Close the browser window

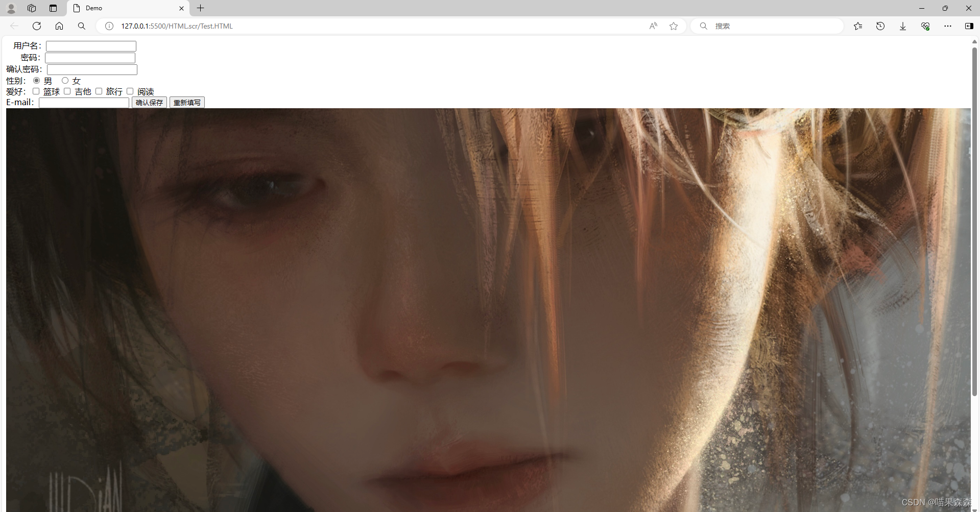968,8
